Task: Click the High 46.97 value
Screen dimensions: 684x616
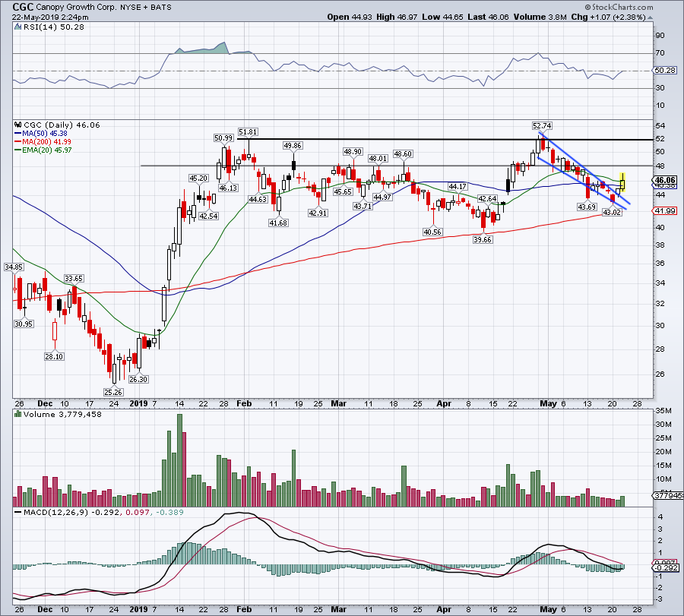Action: click(397, 17)
